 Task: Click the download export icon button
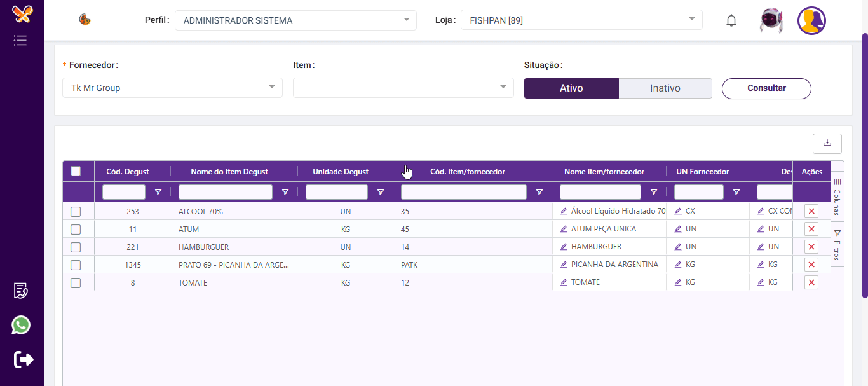[827, 144]
